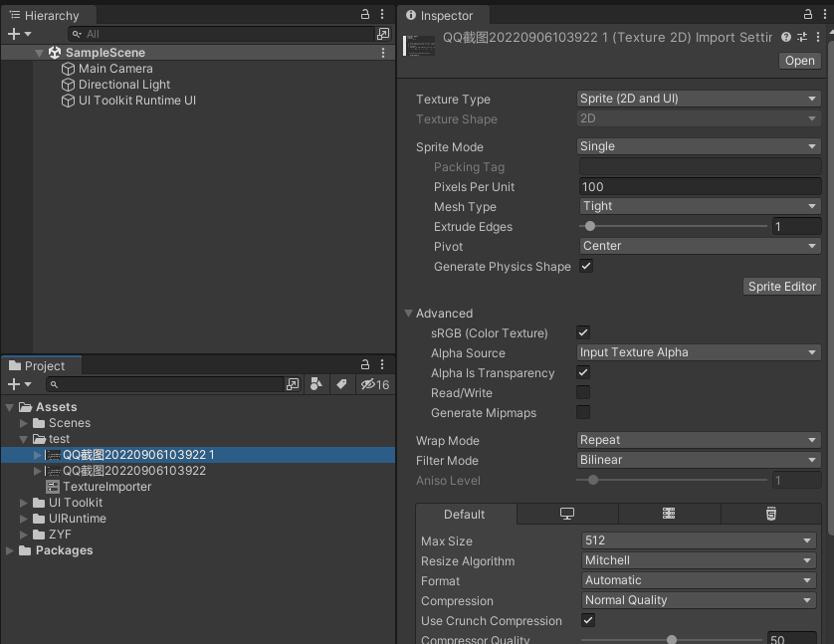Open Hierarchy panel three-dot menu
Image resolution: width=834 pixels, height=644 pixels.
pos(382,14)
